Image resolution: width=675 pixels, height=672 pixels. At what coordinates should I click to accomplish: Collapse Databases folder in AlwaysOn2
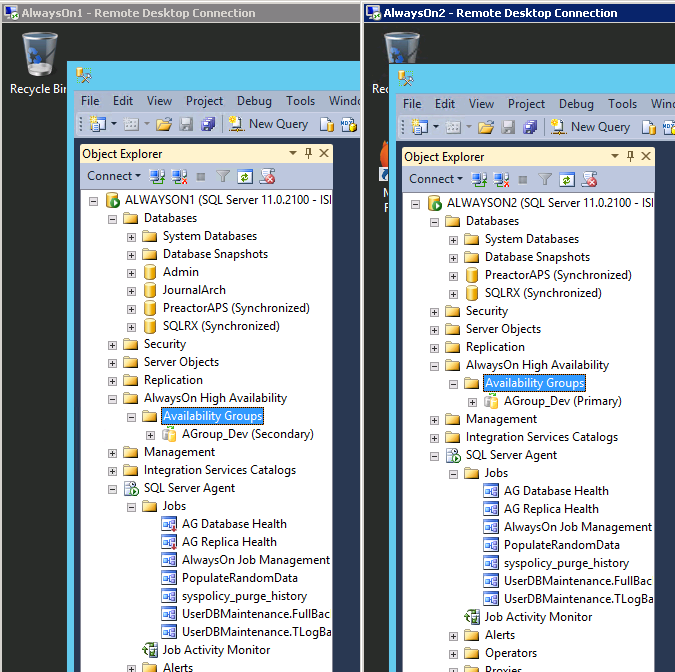point(434,223)
